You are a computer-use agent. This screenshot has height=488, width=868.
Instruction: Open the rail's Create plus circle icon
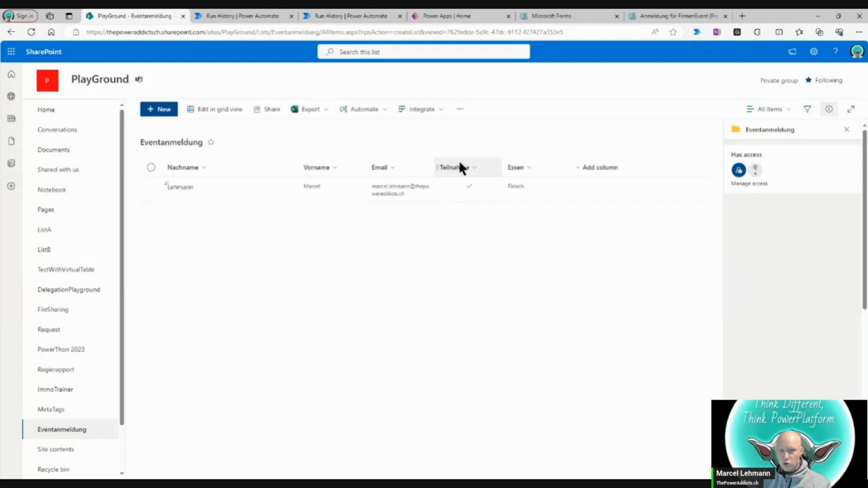tap(11, 186)
